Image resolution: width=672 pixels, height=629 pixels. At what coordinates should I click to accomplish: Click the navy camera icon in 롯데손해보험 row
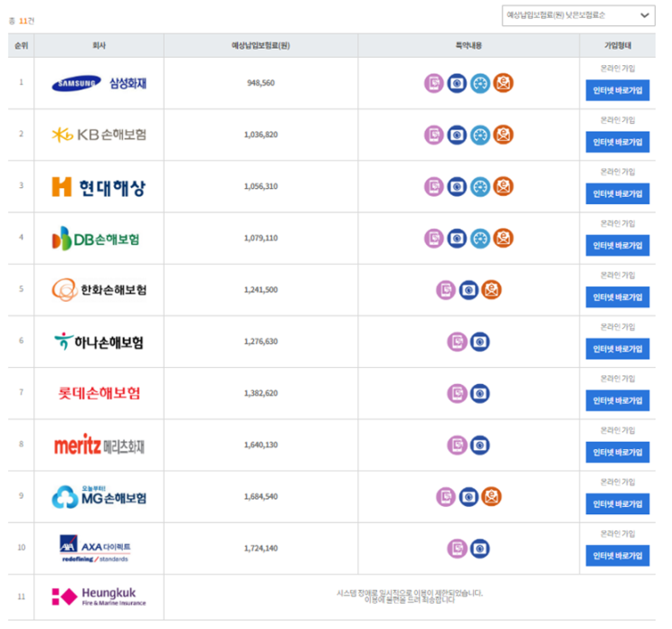tap(480, 393)
